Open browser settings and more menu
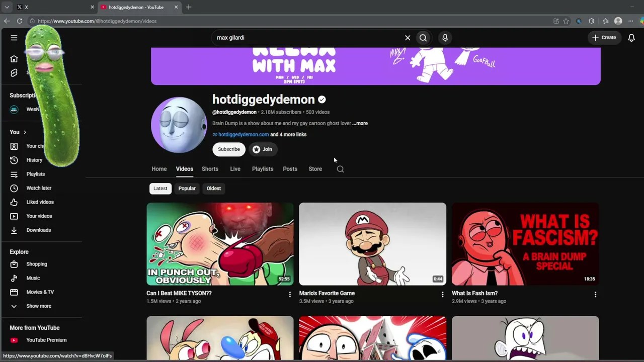 coord(631,21)
